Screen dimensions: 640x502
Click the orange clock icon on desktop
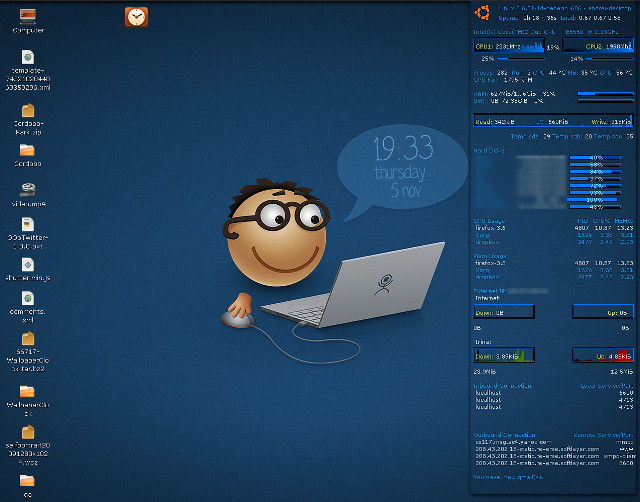click(136, 17)
